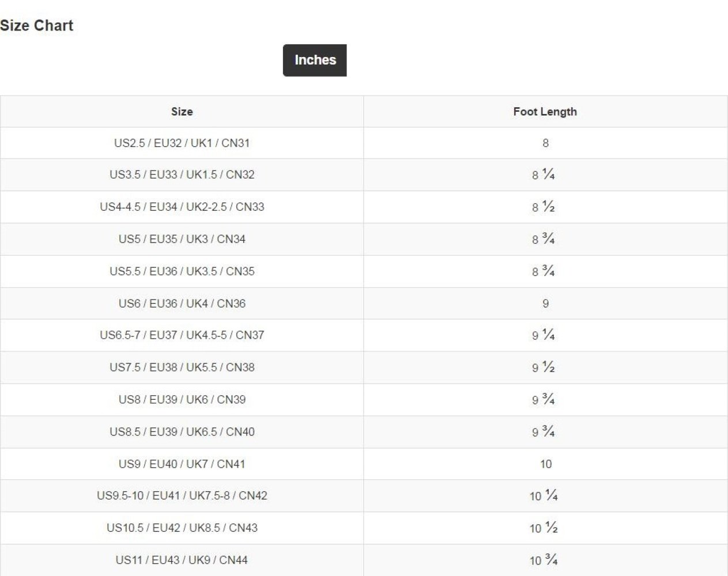Click the Size column header
728x576 pixels.
[x=182, y=112]
